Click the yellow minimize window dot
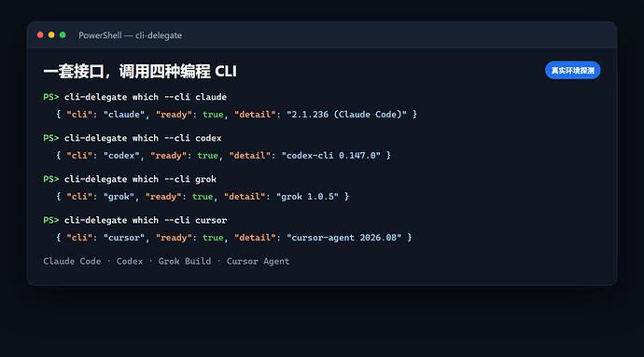 coord(51,34)
